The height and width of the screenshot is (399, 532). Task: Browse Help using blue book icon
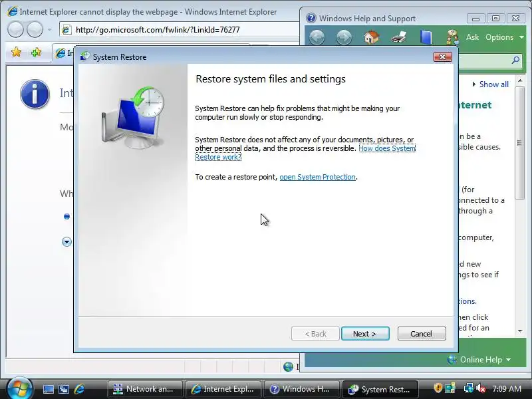(426, 37)
